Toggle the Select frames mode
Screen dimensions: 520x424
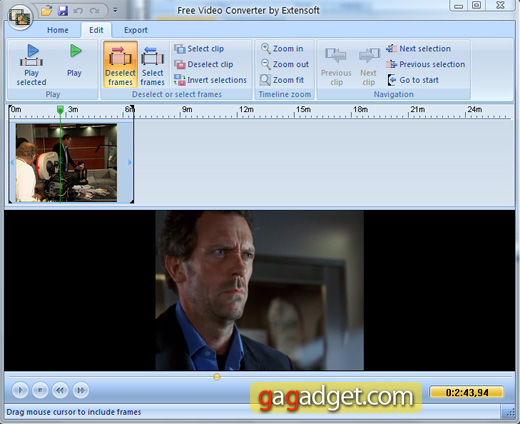click(152, 64)
